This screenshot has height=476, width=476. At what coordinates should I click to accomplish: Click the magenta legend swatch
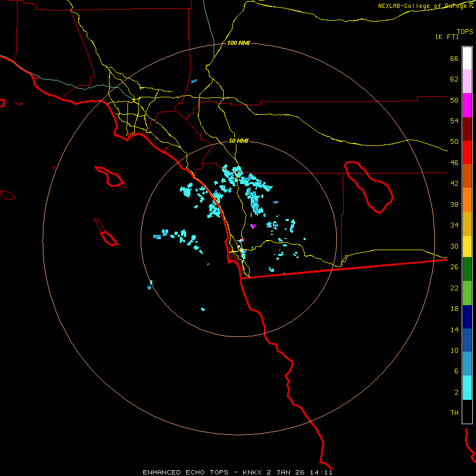(x=467, y=105)
